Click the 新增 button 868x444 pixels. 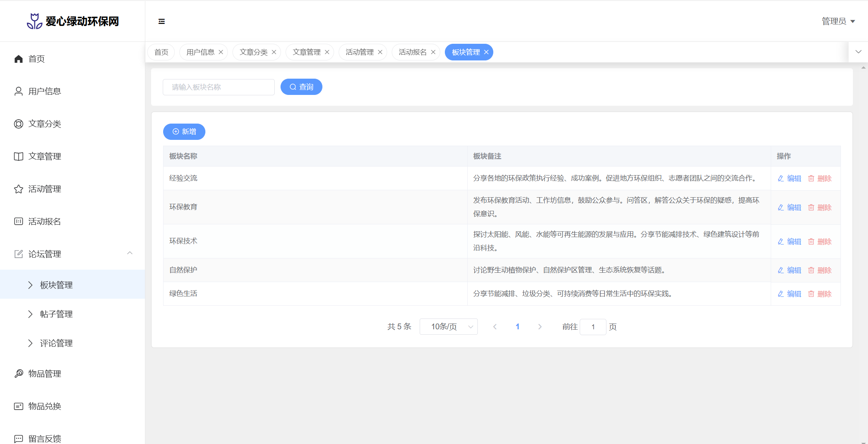click(x=184, y=132)
